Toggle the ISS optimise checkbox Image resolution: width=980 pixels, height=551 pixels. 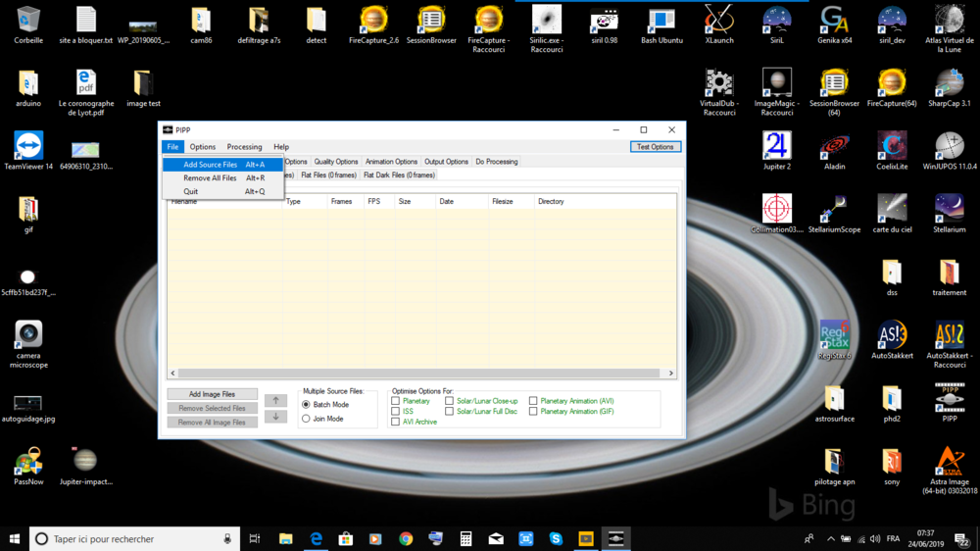pyautogui.click(x=395, y=412)
